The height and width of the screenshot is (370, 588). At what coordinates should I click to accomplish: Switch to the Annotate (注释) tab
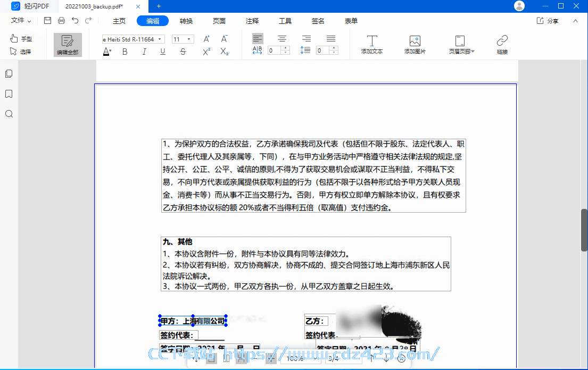pos(252,21)
